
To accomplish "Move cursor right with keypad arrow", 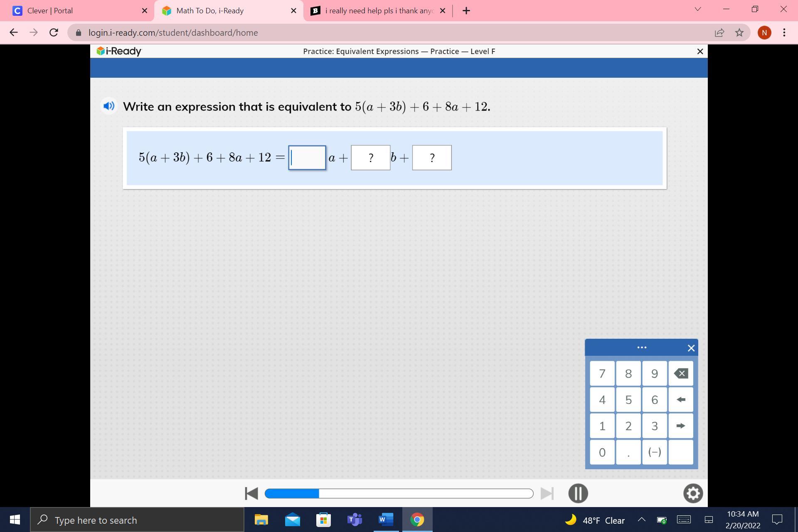I will [680, 426].
